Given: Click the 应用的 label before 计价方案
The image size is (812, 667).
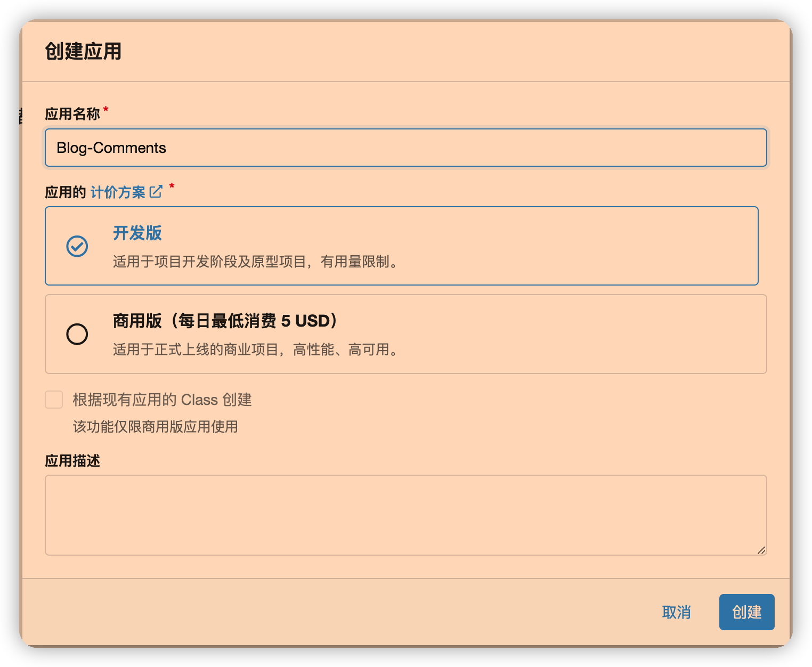Looking at the screenshot, I should tap(66, 192).
